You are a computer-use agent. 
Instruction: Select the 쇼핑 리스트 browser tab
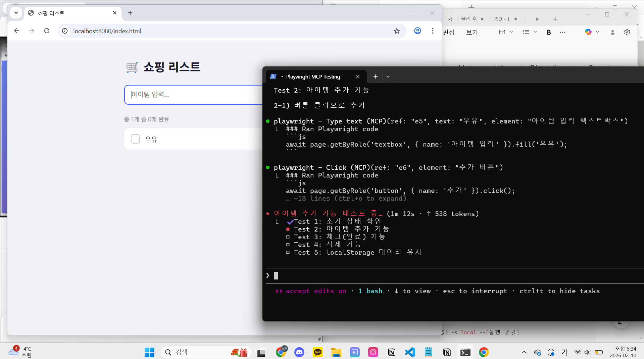click(x=72, y=13)
